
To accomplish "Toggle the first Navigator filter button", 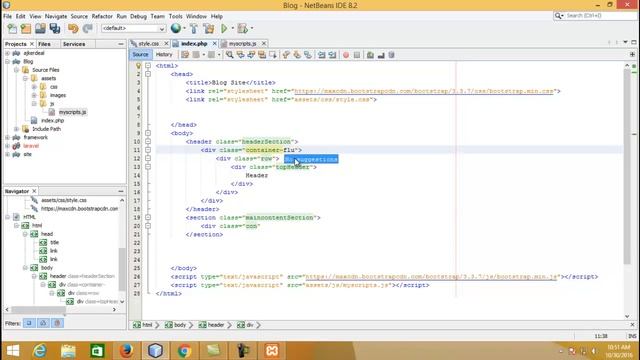I will (29, 323).
